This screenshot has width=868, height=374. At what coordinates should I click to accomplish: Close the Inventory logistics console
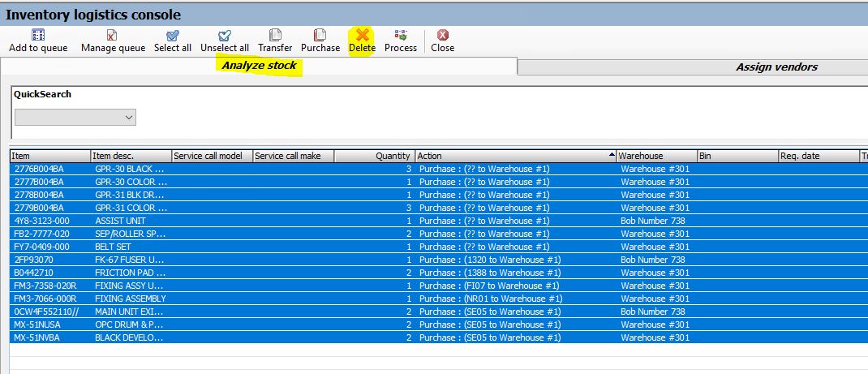point(442,36)
